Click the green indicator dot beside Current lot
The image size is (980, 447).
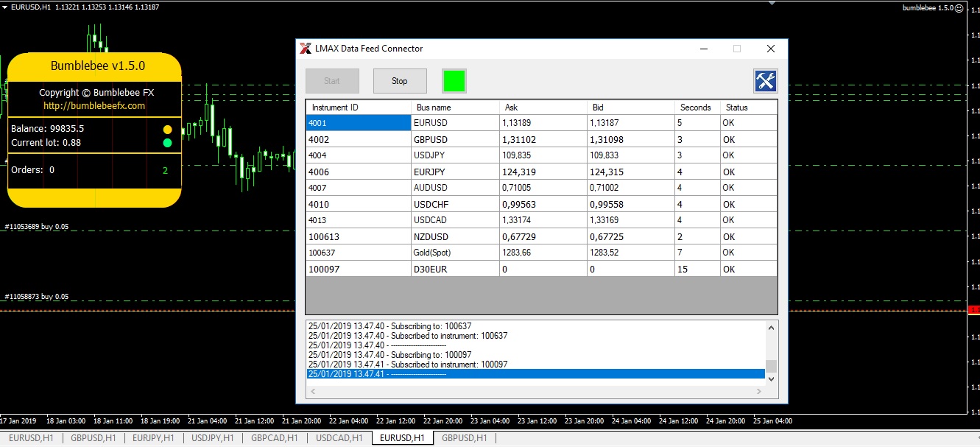point(167,143)
